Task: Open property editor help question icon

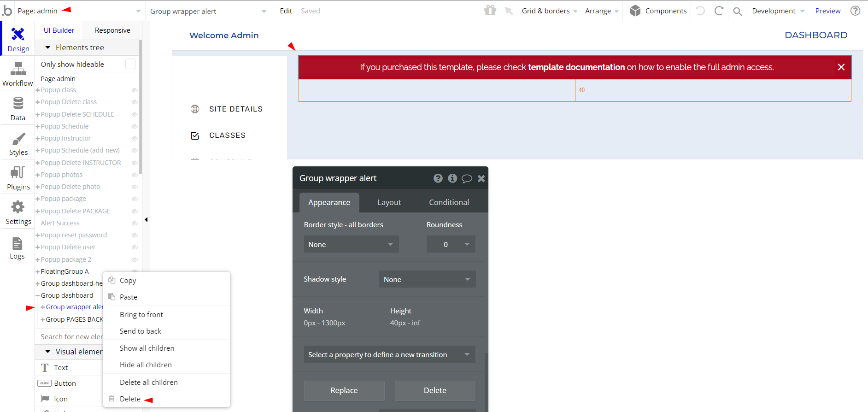Action: tap(438, 178)
